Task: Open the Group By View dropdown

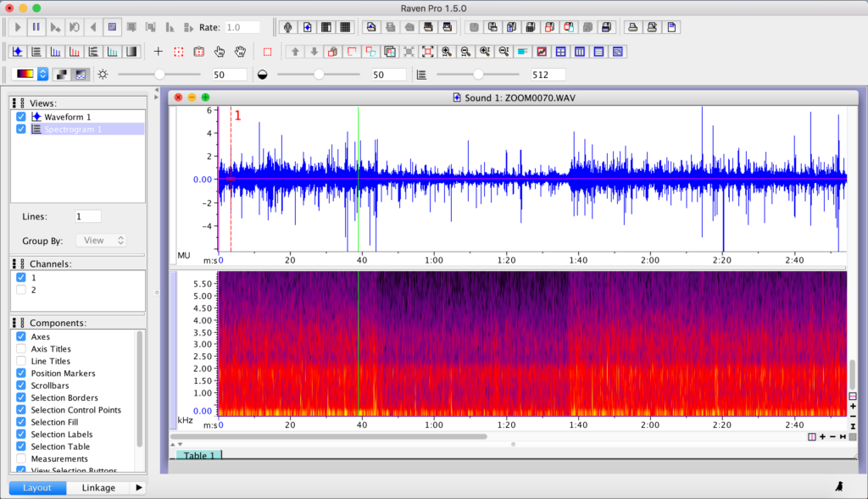Action: pos(101,241)
